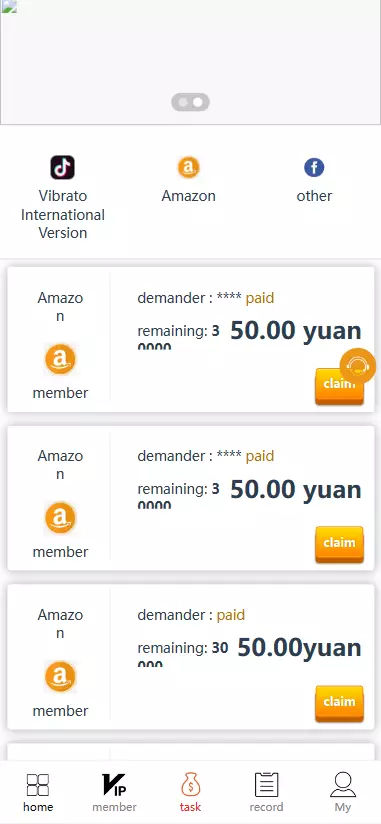This screenshot has height=824, width=381.
Task: Open the Vibrato International Version category icon
Action: (x=63, y=168)
